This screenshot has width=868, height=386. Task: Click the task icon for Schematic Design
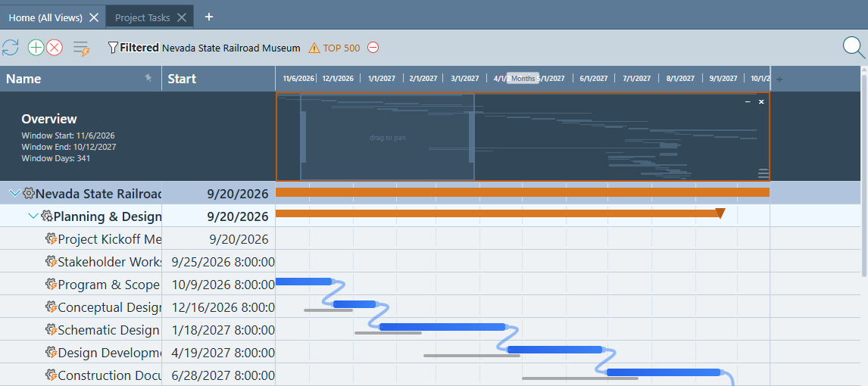pos(52,329)
